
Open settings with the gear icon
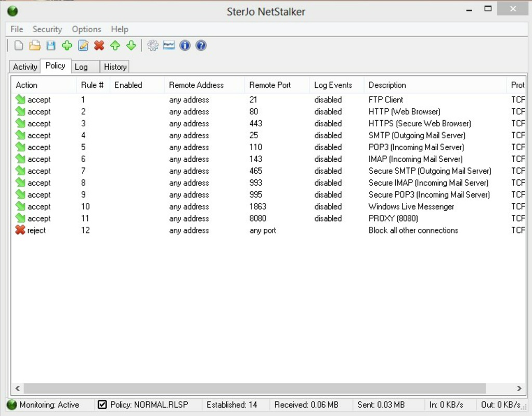coord(153,45)
